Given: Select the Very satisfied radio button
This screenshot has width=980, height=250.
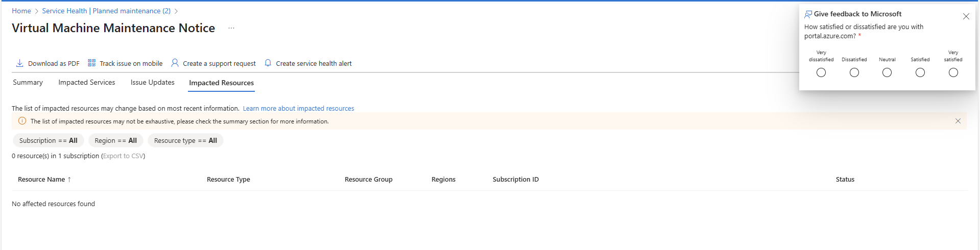Looking at the screenshot, I should [x=953, y=72].
